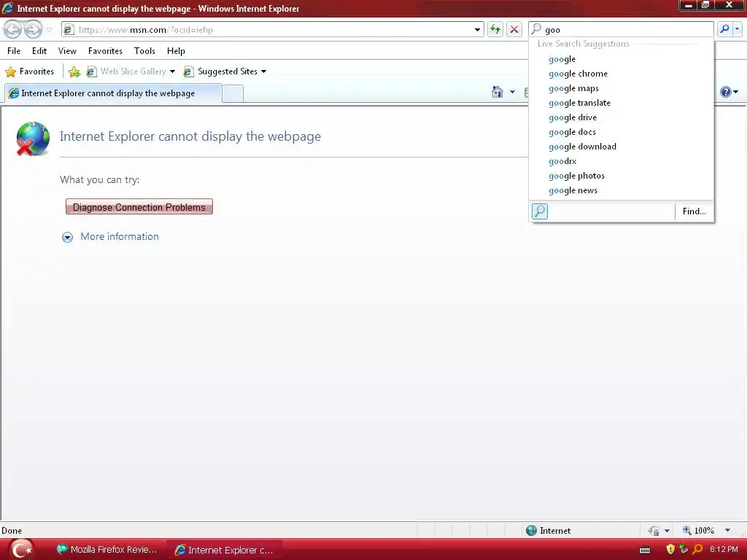The height and width of the screenshot is (560, 747).
Task: Stop loading with the red X icon
Action: click(514, 29)
